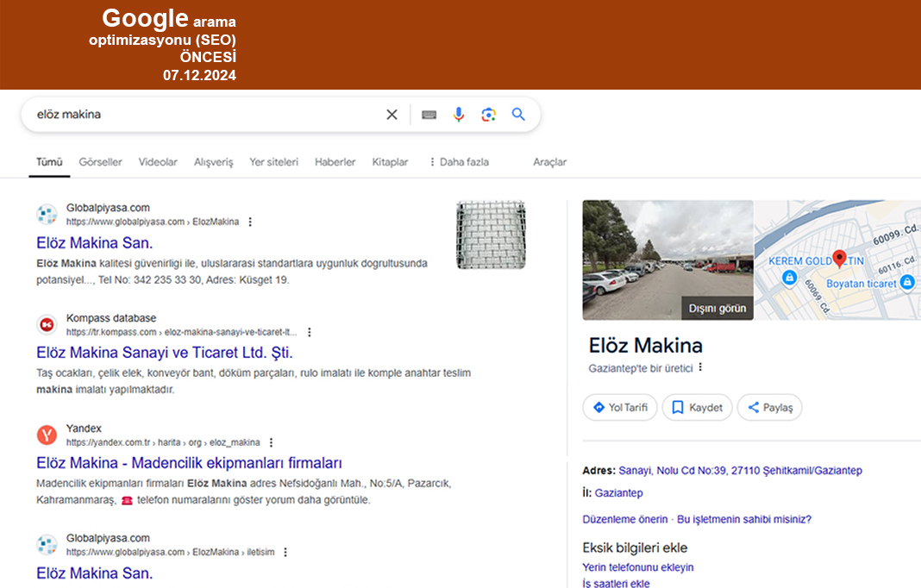Open options dots next to Gaziantep'te bir üretici

point(700,367)
